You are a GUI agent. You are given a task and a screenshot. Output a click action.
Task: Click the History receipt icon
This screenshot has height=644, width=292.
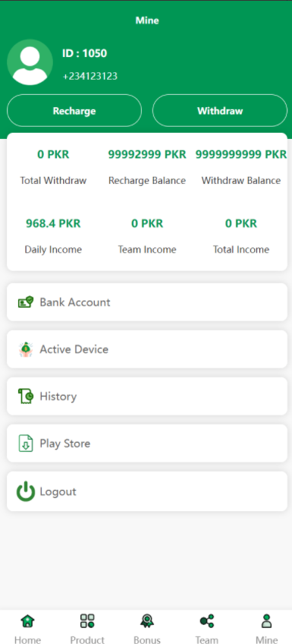pyautogui.click(x=26, y=396)
